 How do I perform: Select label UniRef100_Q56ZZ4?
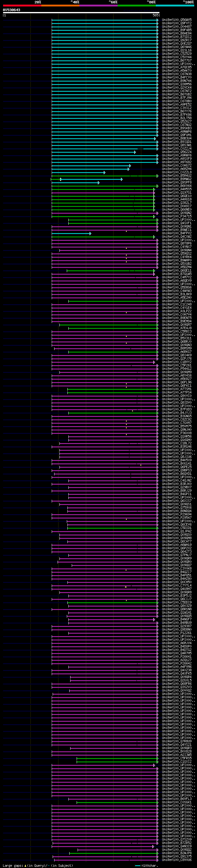(177, 152)
